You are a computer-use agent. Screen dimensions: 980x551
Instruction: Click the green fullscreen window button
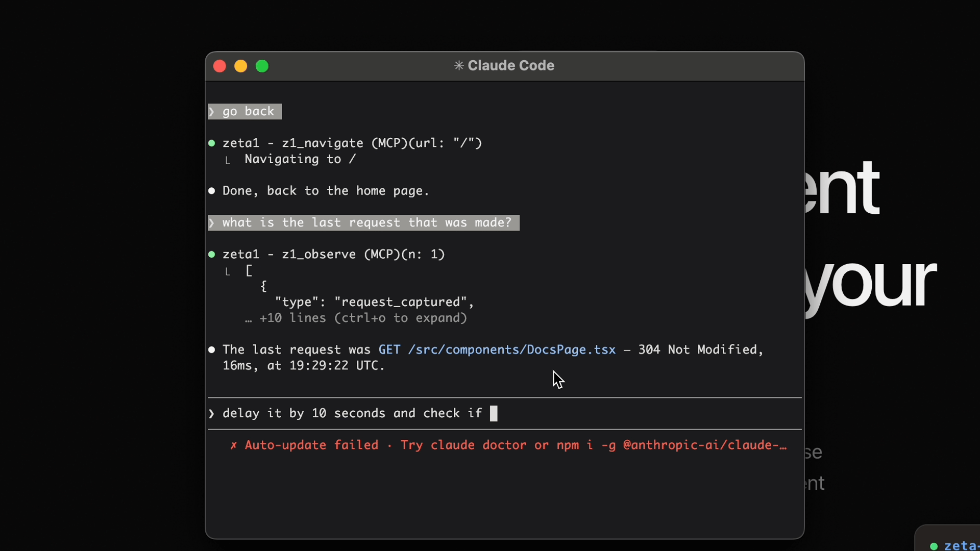coord(262,66)
